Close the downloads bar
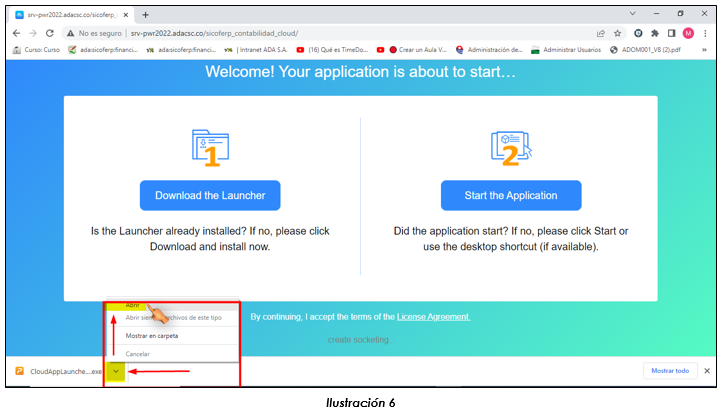The width and height of the screenshot is (723, 416). tap(706, 371)
